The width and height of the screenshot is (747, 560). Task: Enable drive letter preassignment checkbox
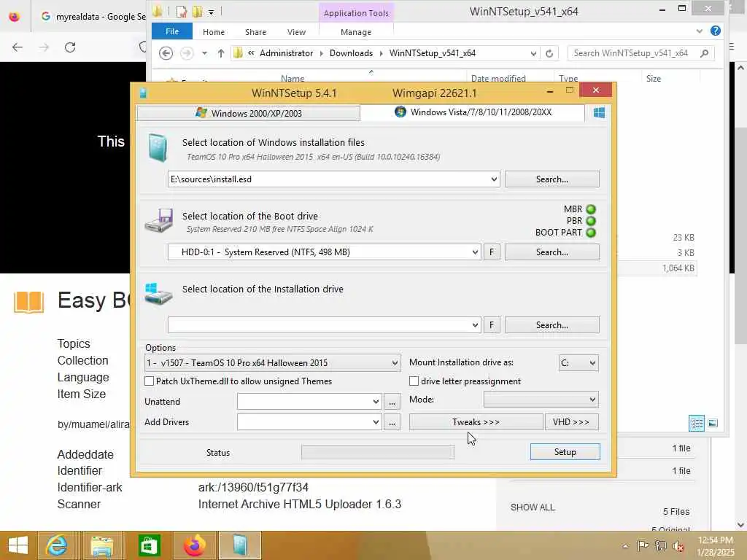click(414, 381)
